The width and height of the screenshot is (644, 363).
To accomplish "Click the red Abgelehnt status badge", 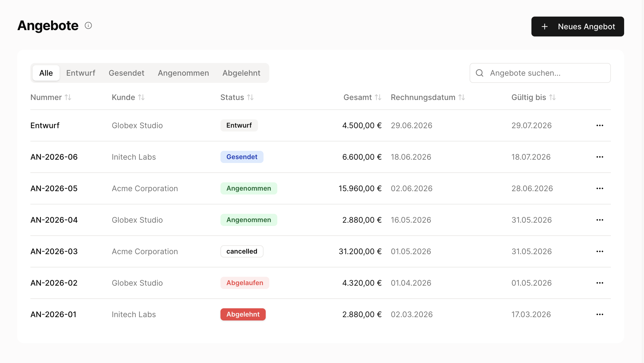I will pos(243,314).
